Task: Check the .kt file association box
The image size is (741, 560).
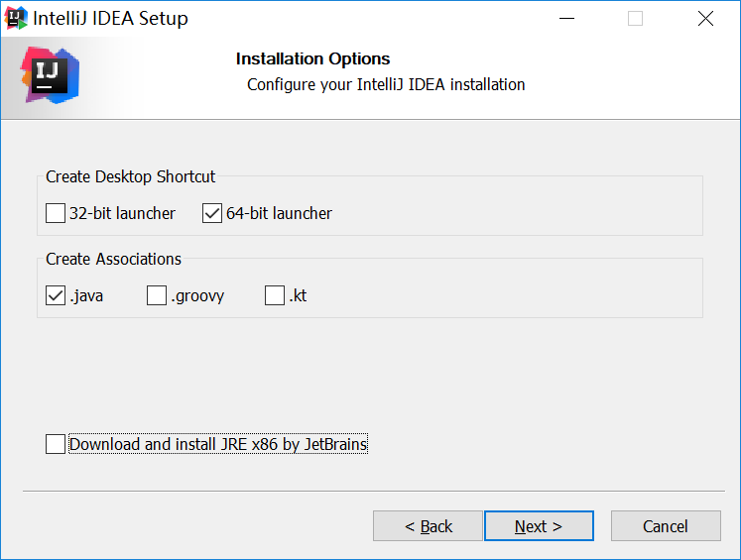Action: click(275, 295)
